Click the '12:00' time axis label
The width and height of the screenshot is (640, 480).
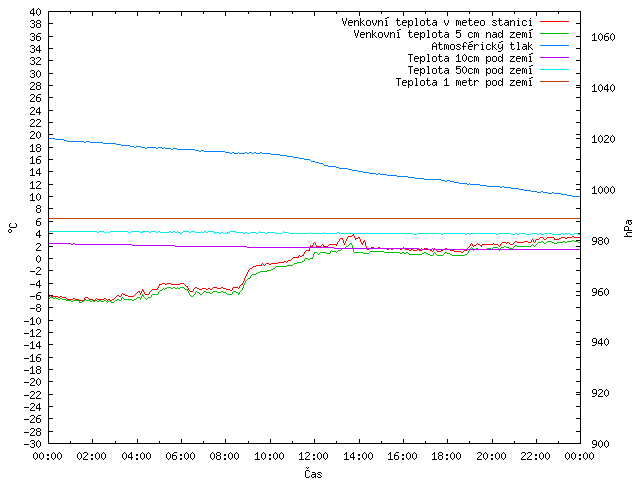(313, 456)
